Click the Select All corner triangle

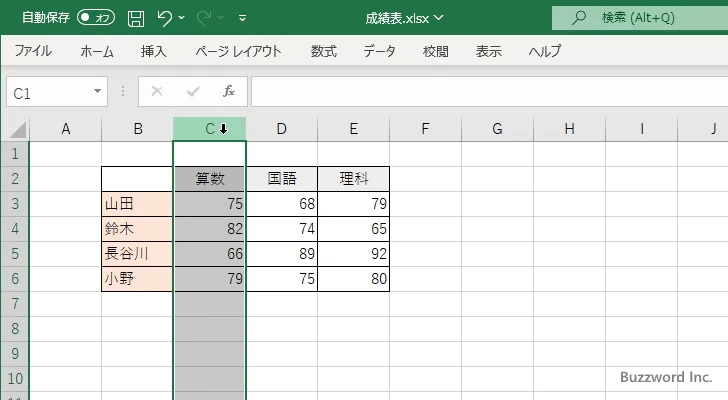point(17,129)
